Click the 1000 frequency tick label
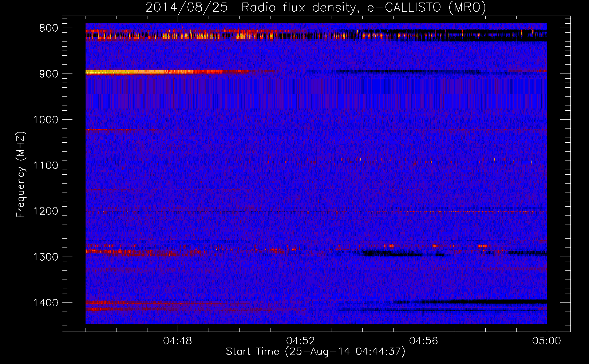This screenshot has width=589, height=364. pos(46,120)
